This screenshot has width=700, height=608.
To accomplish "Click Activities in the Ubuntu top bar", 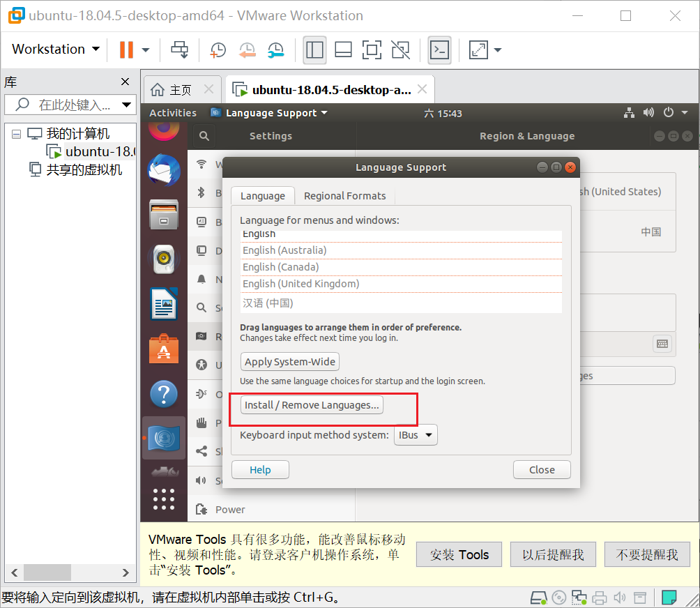I will tap(173, 113).
